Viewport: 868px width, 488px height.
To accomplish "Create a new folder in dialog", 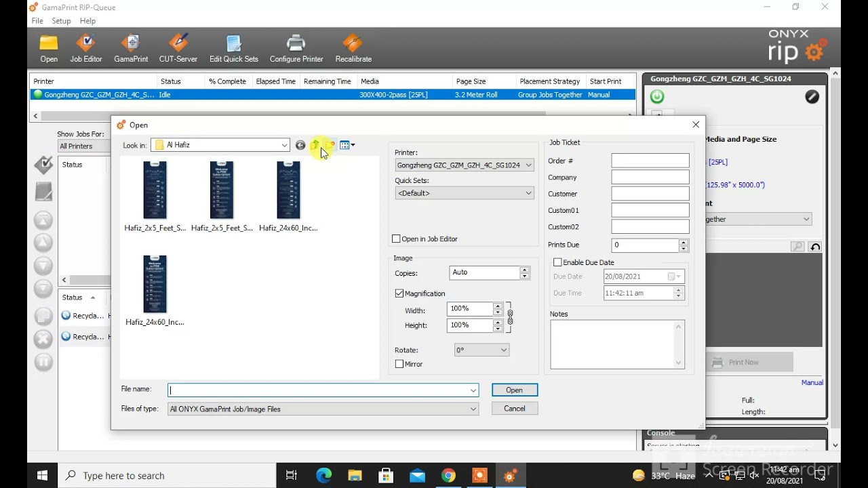I will click(330, 145).
